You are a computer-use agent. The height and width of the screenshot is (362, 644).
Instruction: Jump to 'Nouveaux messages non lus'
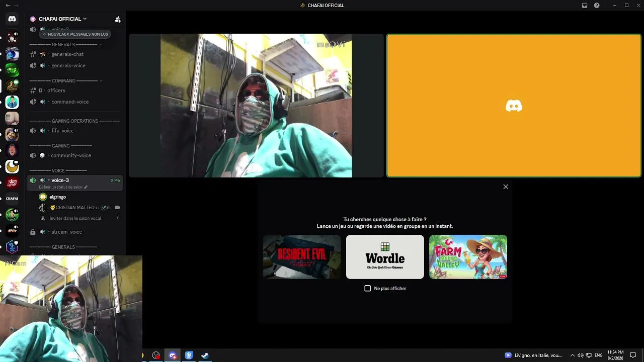pyautogui.click(x=75, y=34)
